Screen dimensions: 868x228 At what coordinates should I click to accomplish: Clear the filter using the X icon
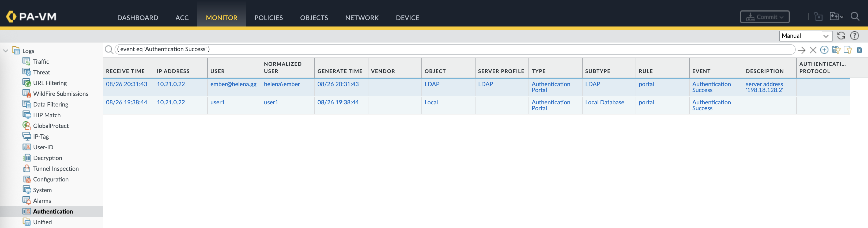coord(813,50)
